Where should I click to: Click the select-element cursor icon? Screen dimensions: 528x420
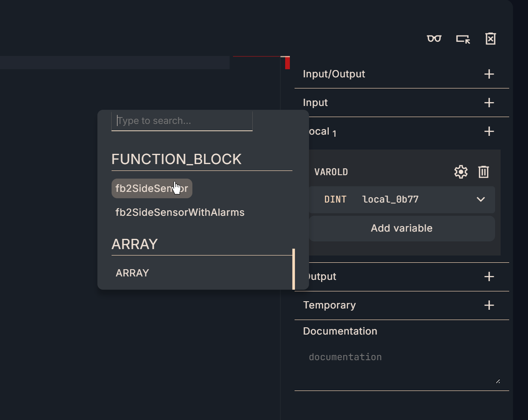click(463, 39)
